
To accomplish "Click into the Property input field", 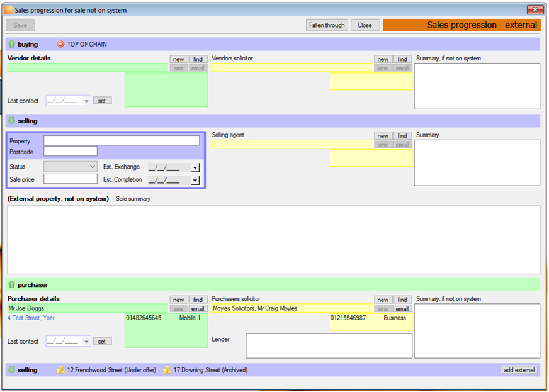I will (x=122, y=141).
